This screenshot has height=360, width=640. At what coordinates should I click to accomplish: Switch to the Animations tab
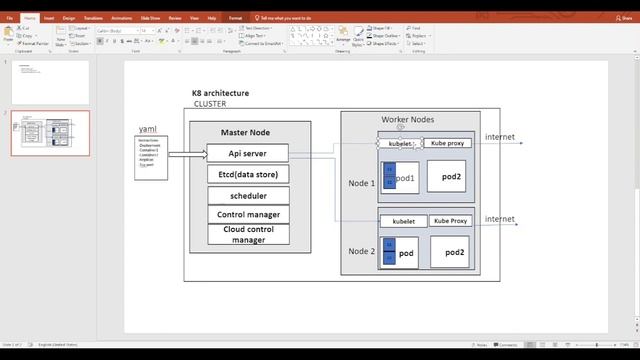click(122, 18)
